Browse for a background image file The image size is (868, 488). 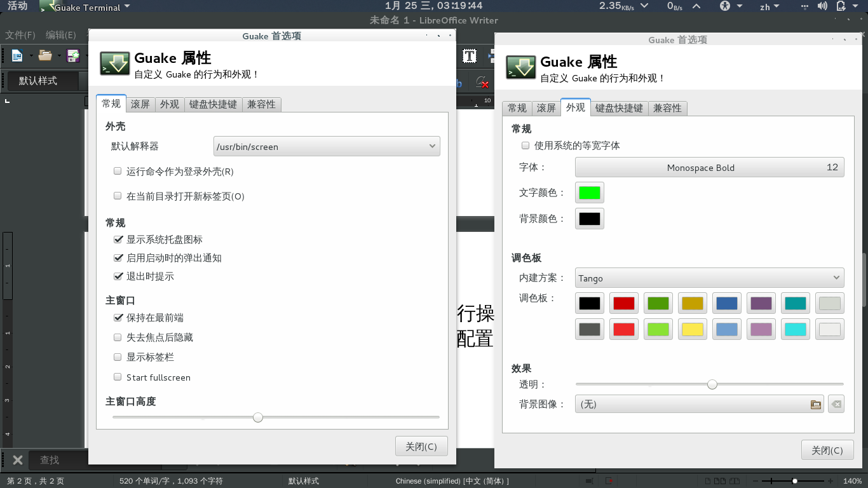[x=816, y=404]
